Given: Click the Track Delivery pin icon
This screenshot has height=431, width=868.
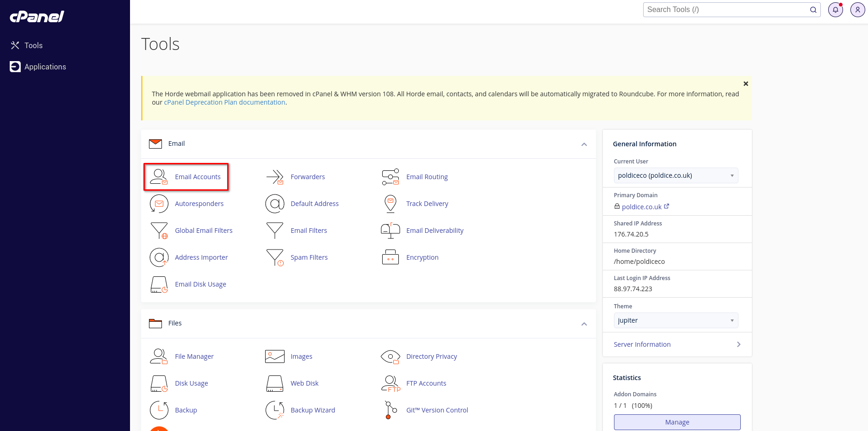Looking at the screenshot, I should [x=391, y=204].
